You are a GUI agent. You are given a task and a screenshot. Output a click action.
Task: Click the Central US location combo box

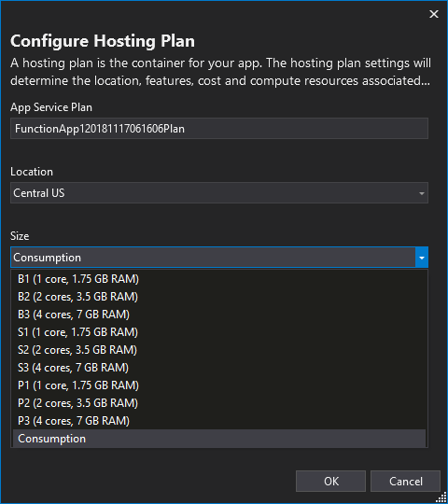pyautogui.click(x=219, y=193)
